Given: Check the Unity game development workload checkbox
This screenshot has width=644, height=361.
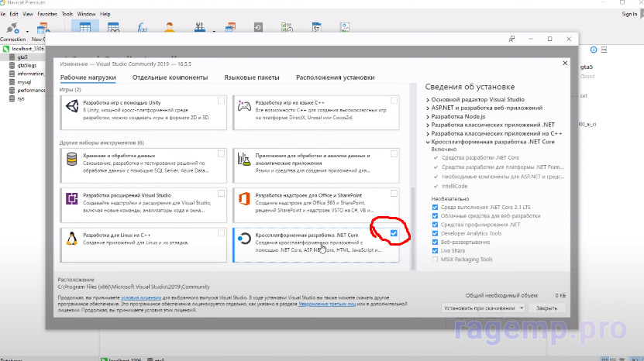Looking at the screenshot, I should point(221,101).
